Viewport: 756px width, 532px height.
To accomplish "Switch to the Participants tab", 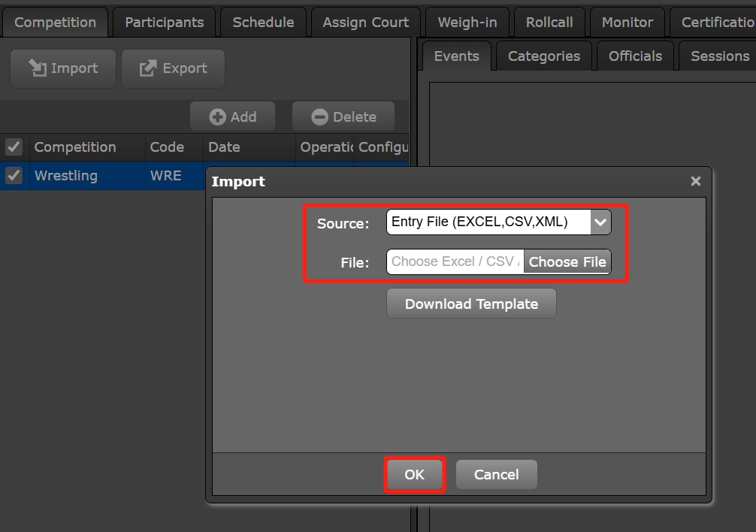I will click(164, 23).
